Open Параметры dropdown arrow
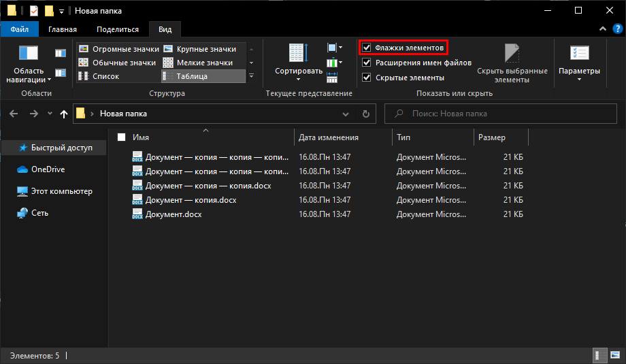Viewport: 626px width, 364px height. coord(579,80)
